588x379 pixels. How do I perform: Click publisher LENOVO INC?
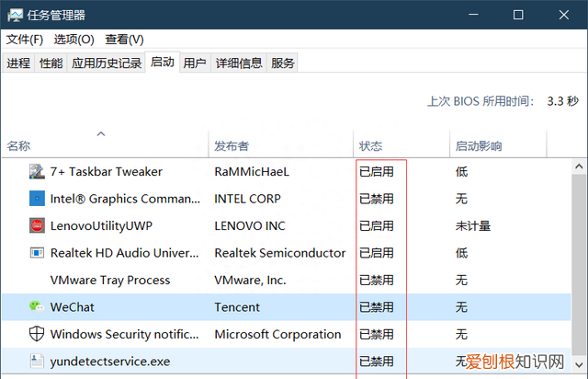coord(250,225)
